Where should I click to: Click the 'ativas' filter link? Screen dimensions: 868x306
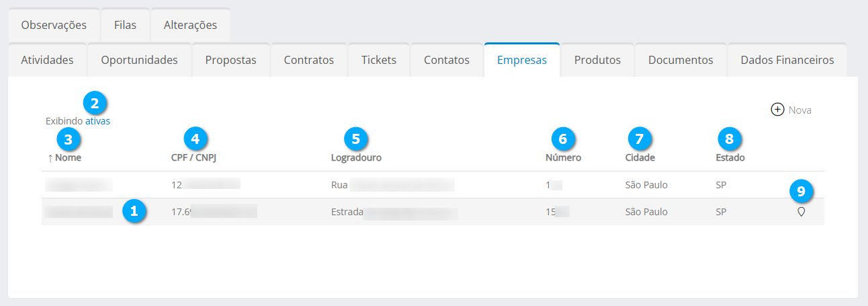point(97,122)
